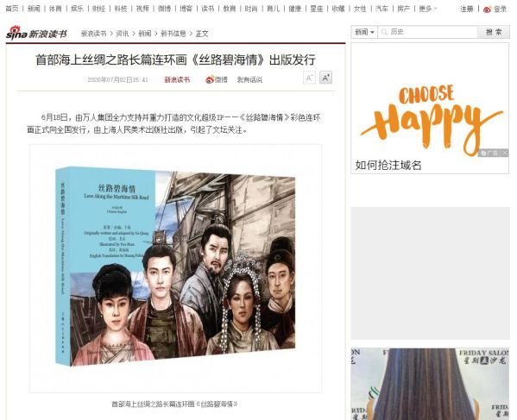Increase font size with A+ icon
This screenshot has width=517, height=420.
pos(325,78)
